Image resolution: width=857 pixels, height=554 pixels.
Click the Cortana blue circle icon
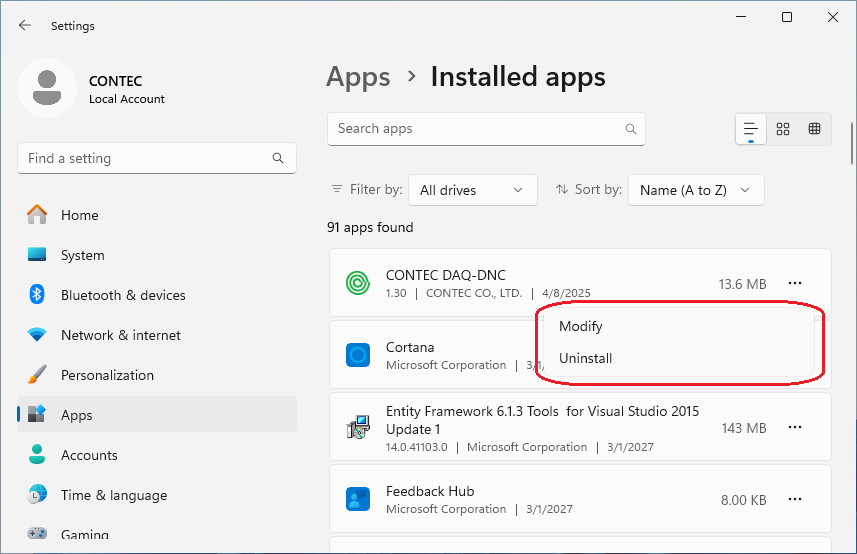pos(358,355)
